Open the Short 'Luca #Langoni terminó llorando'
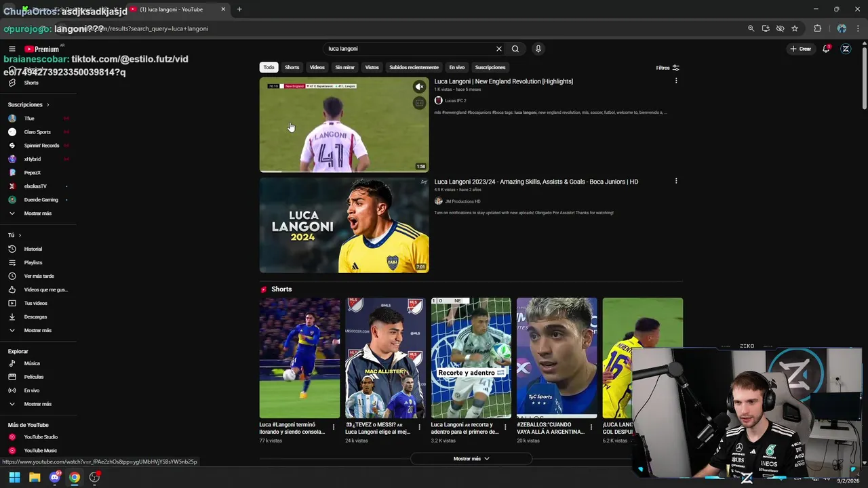Viewport: 868px width, 488px height. [x=300, y=358]
